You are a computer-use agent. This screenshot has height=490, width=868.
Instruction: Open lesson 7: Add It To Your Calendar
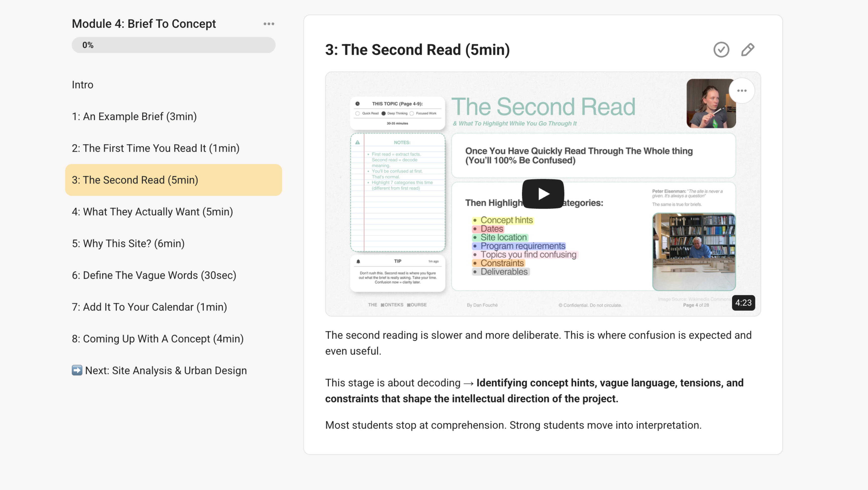pos(149,307)
